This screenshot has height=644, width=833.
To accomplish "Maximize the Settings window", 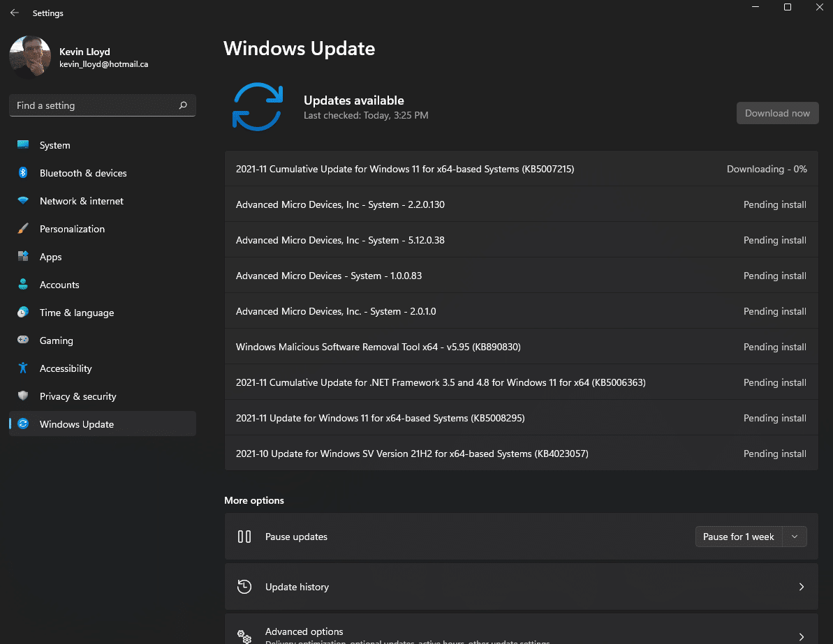I will tap(788, 7).
